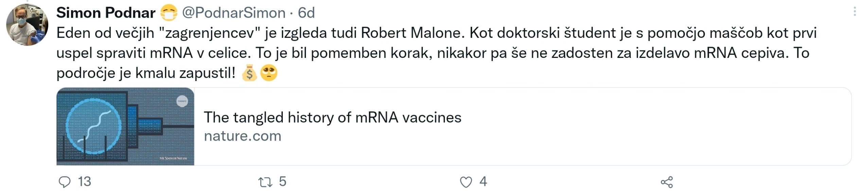
Task: Retweet this post using the arrows icon
Action: point(265,182)
